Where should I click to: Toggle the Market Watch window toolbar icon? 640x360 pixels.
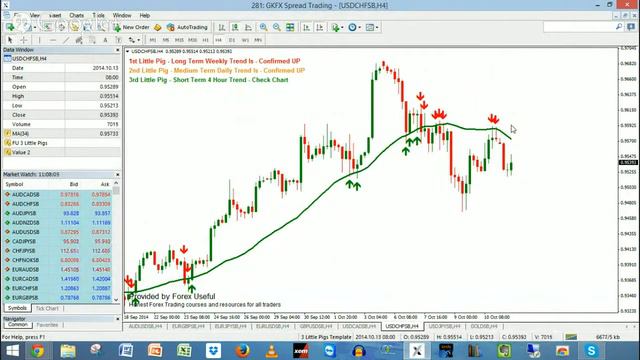[47, 27]
